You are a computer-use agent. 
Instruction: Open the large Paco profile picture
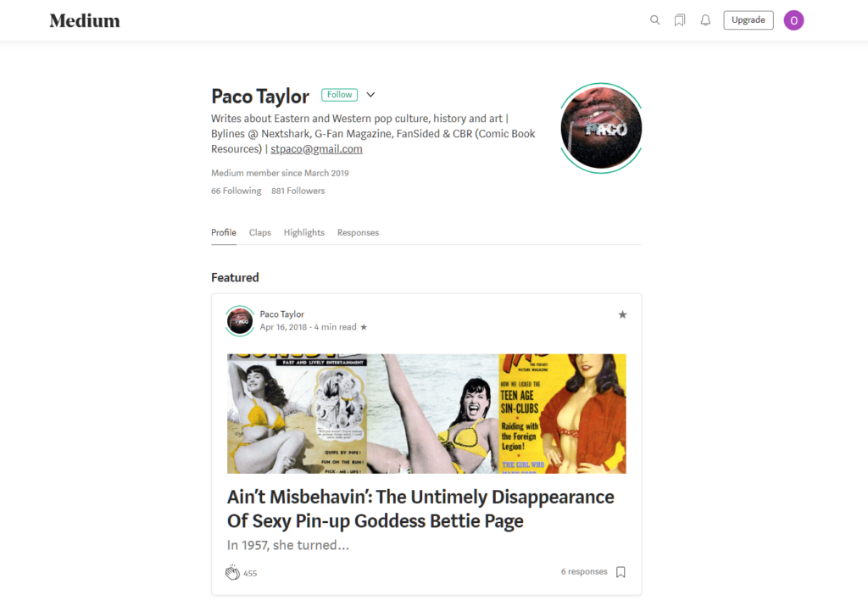(x=601, y=128)
